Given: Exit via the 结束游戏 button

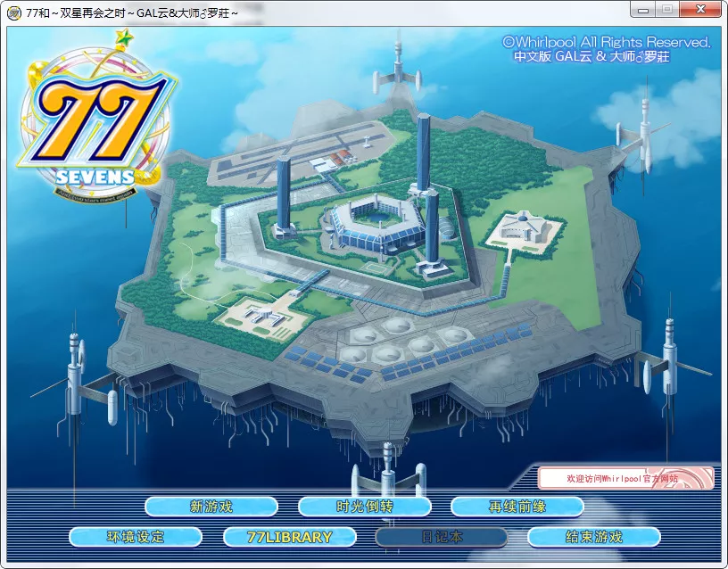Looking at the screenshot, I should pyautogui.click(x=594, y=537).
